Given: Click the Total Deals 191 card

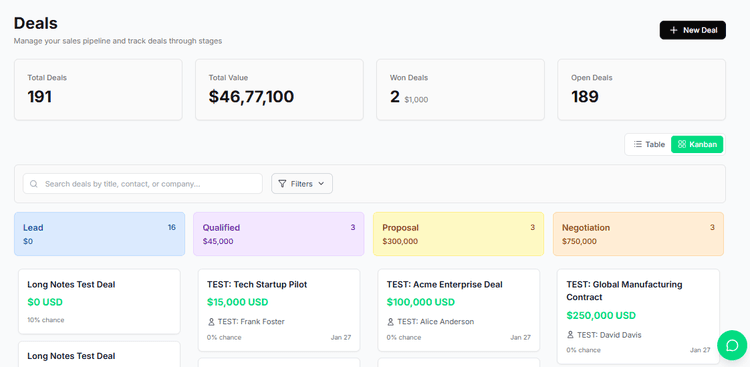Looking at the screenshot, I should [x=98, y=89].
